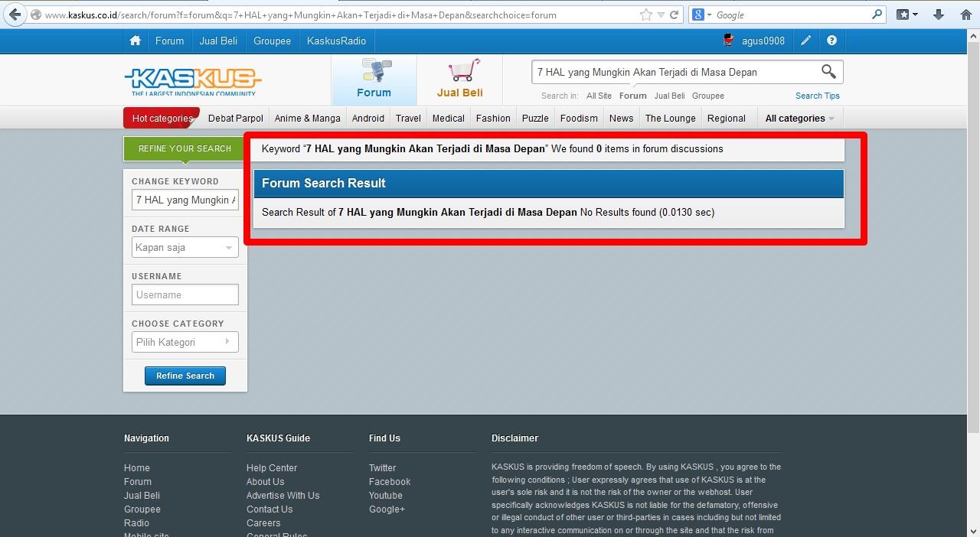
Task: Go to browser home page icon
Action: (x=966, y=15)
